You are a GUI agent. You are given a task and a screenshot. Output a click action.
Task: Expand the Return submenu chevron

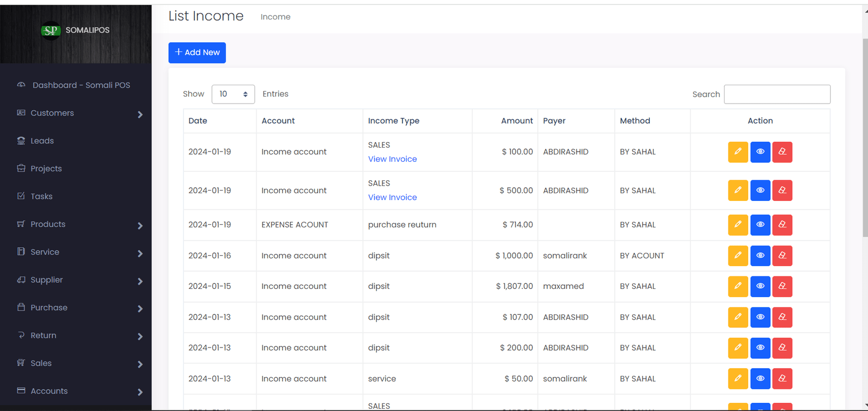tap(140, 337)
